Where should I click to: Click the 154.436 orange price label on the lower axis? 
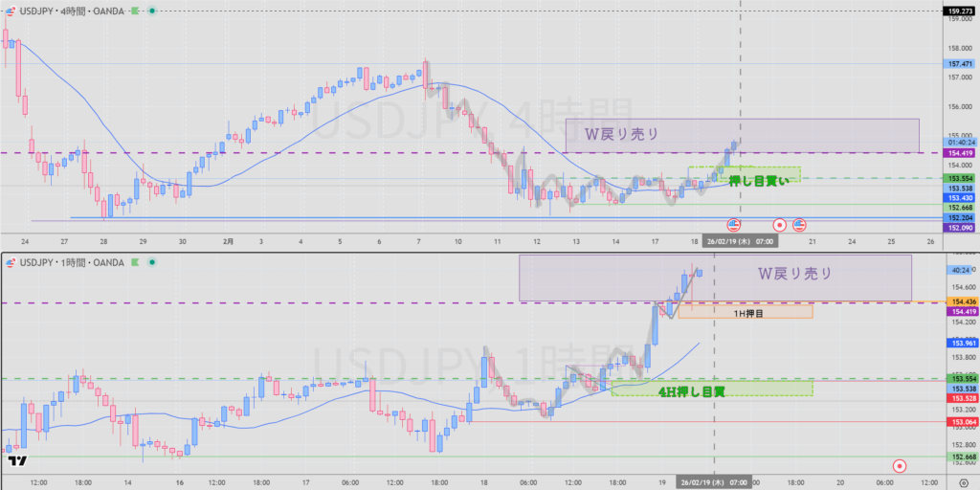click(960, 301)
